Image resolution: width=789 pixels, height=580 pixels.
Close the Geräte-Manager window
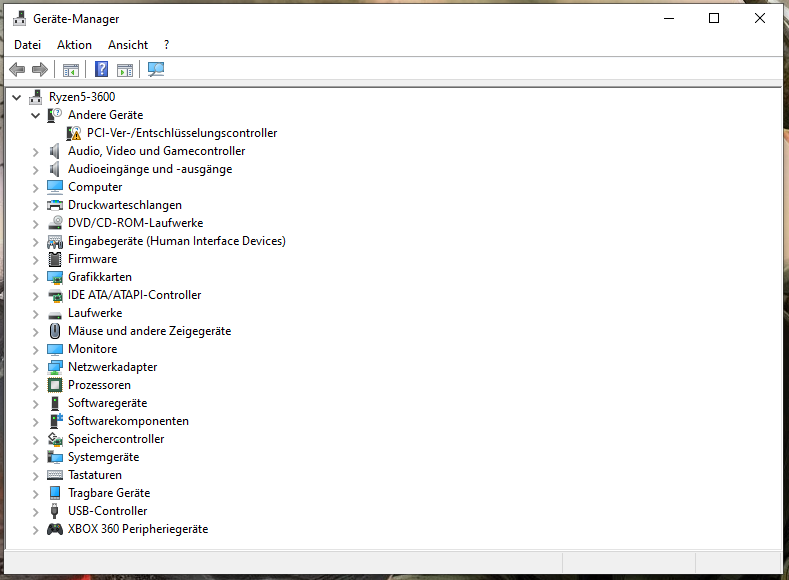pos(760,19)
